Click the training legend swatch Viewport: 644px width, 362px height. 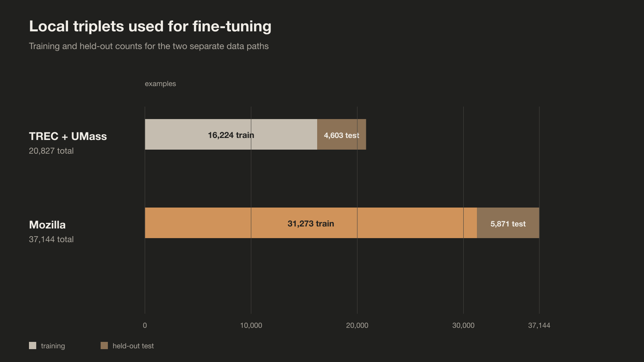pyautogui.click(x=33, y=346)
